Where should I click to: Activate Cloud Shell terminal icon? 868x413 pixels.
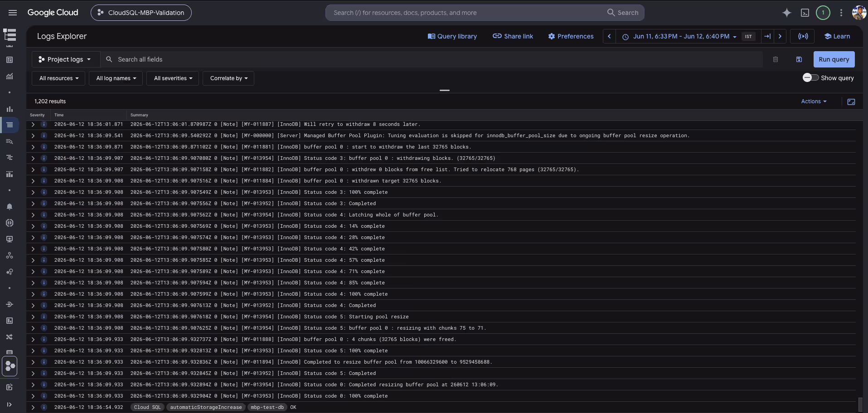point(805,13)
